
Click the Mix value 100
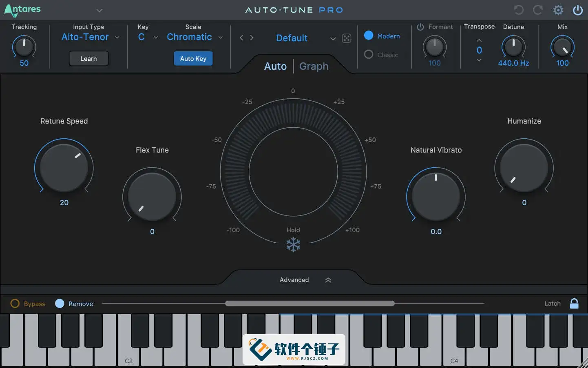562,63
